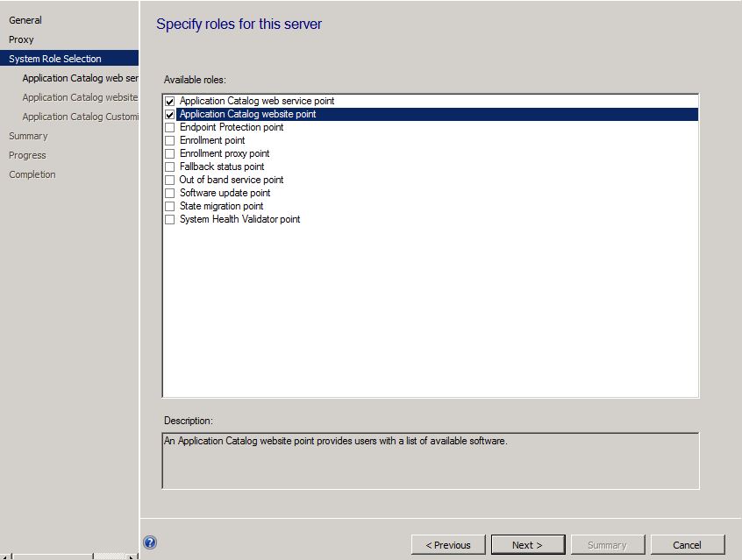Click the Next button
Image resolution: width=742 pixels, height=560 pixels.
[528, 544]
